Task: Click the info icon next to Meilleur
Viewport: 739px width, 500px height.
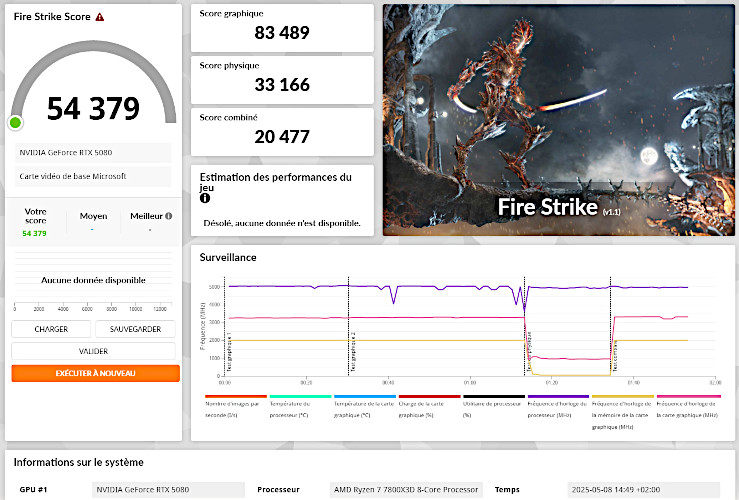Action: click(168, 216)
